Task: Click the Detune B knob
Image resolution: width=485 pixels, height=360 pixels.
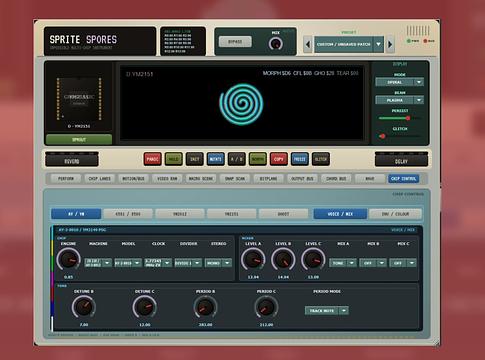Action: point(84,307)
